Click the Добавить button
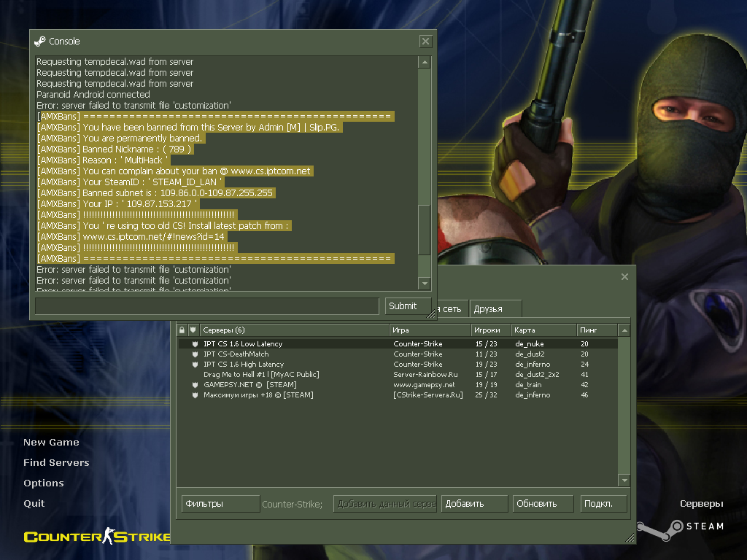Image resolution: width=747 pixels, height=560 pixels. coord(474,504)
